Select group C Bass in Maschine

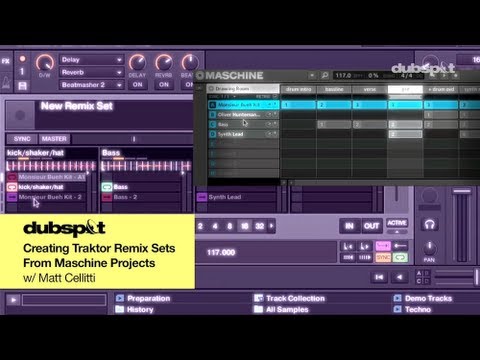point(243,124)
